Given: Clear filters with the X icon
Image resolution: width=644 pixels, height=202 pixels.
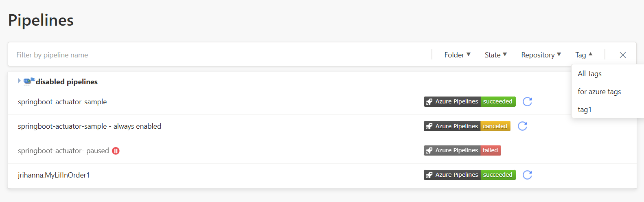Looking at the screenshot, I should 622,55.
